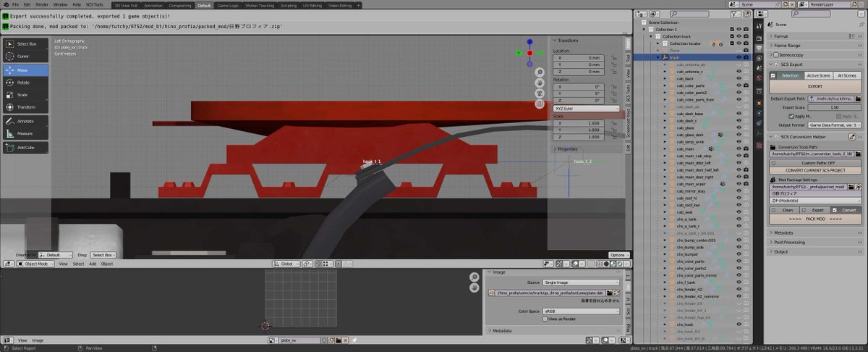The image size is (868, 352).
Task: Select the Select Box tool
Action: 25,44
